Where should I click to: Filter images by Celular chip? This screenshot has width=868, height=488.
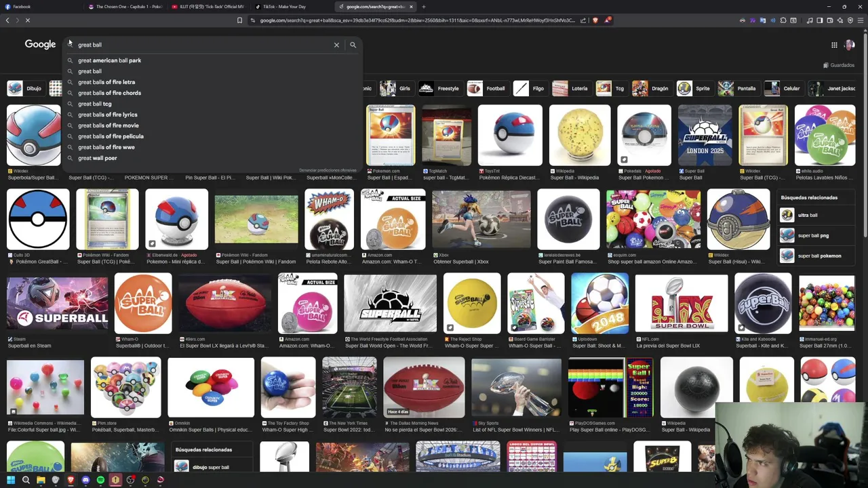pyautogui.click(x=783, y=88)
